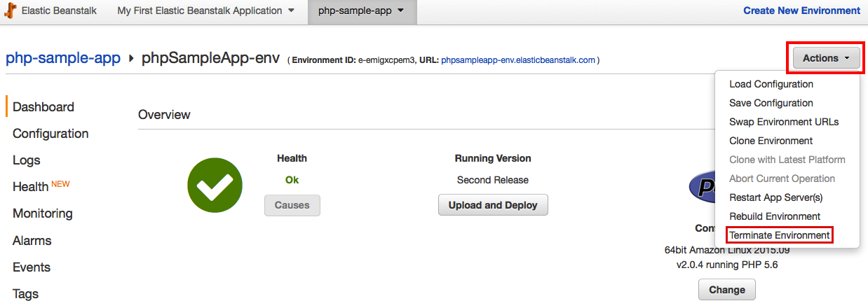Choose Clone with Latest Platform item

click(x=787, y=160)
